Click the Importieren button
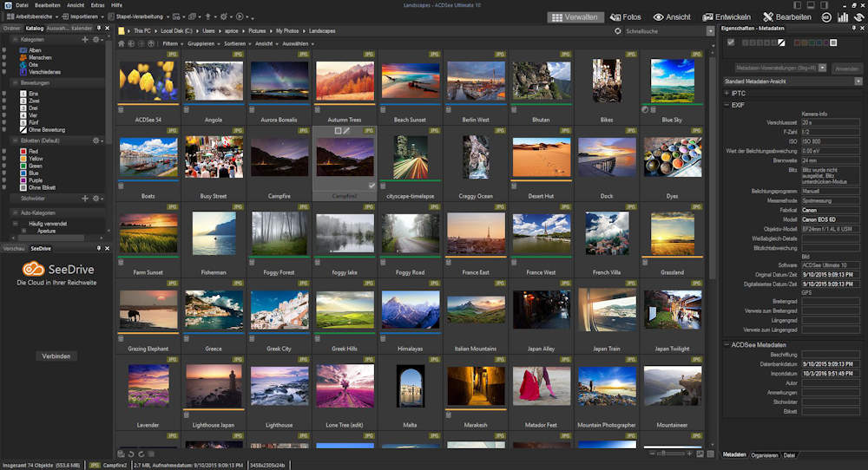 click(x=84, y=16)
